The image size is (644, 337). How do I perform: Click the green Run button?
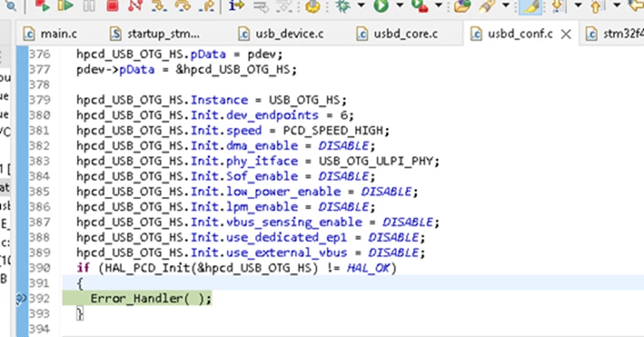pos(381,6)
